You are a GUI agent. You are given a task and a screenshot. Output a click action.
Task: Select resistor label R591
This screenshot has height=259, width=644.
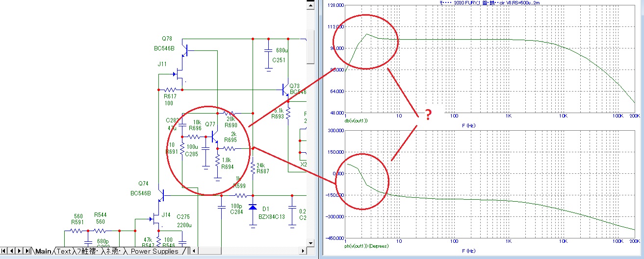pos(77,222)
